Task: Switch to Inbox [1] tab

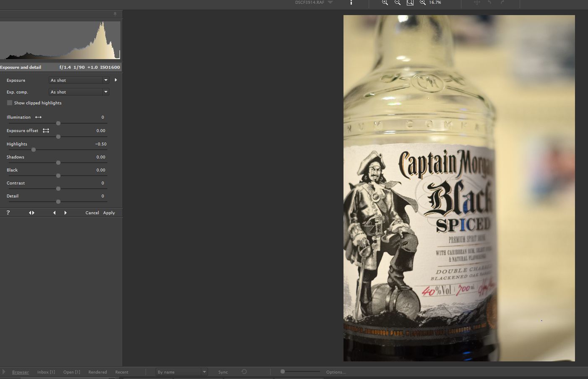Action: tap(46, 372)
